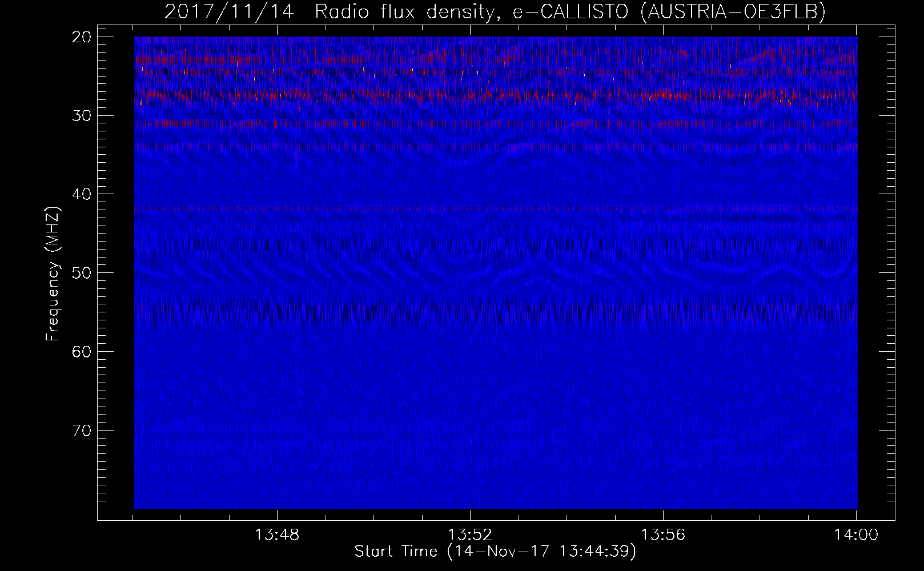
Task: Click the 40 frequency tick label
Action: [82, 194]
